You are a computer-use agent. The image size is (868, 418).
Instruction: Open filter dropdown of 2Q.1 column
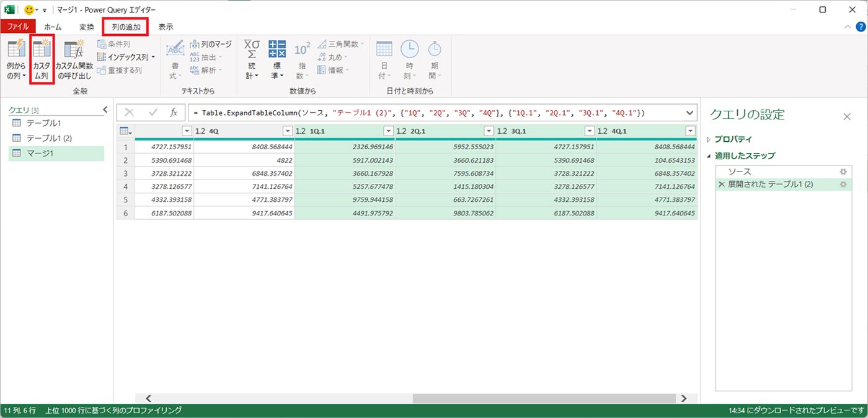[489, 131]
